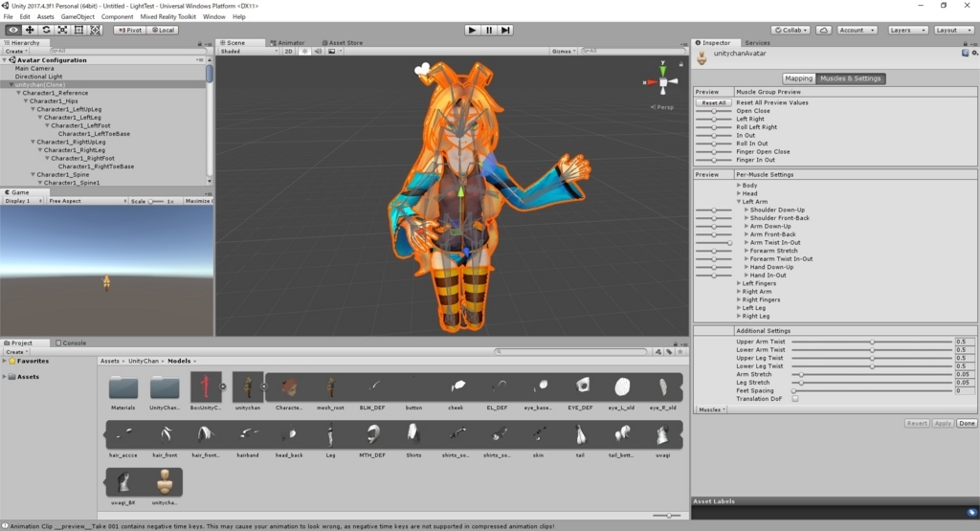Screen dimensions: 980x531
Task: Toggle Maximize On Play in Game view
Action: point(199,201)
